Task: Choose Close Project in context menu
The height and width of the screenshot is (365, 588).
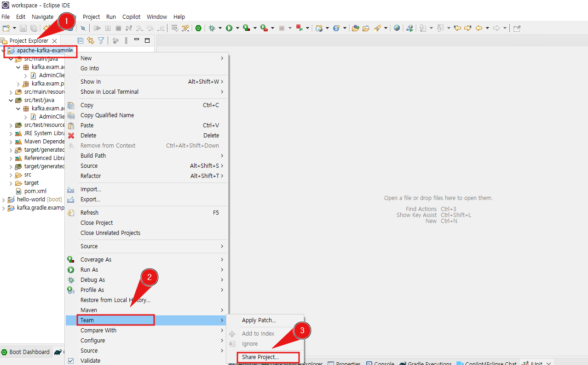Action: click(x=146, y=223)
